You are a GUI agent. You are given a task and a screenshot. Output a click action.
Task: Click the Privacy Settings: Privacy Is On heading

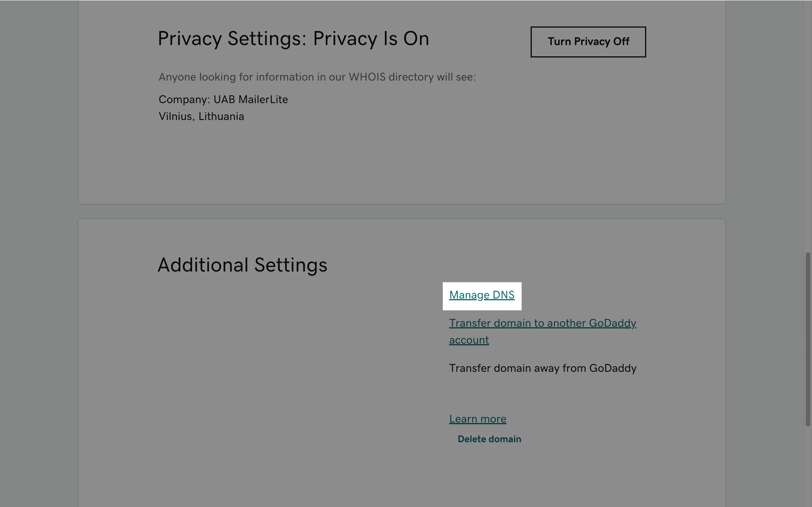point(293,39)
